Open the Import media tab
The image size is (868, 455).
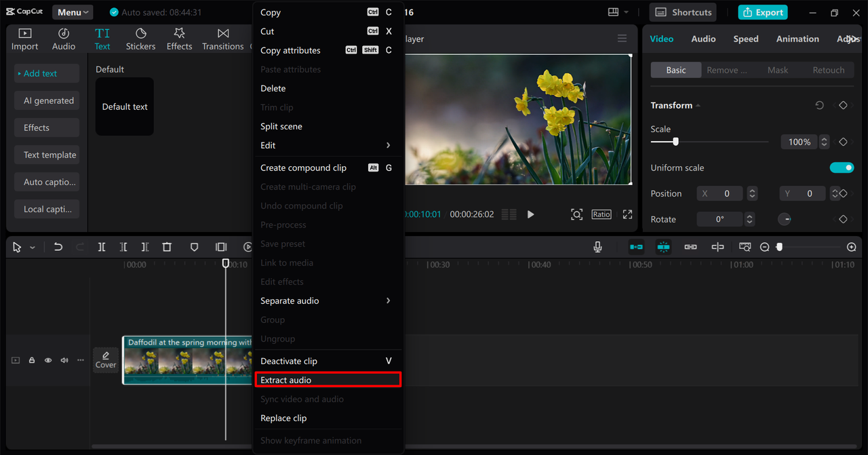(x=25, y=39)
